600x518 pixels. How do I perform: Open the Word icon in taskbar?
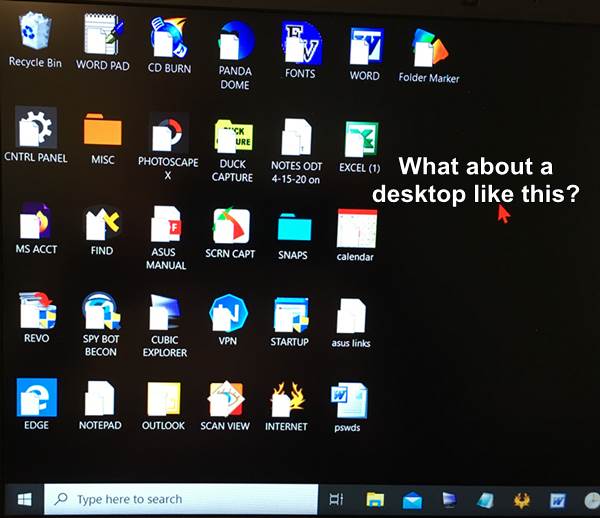point(557,500)
